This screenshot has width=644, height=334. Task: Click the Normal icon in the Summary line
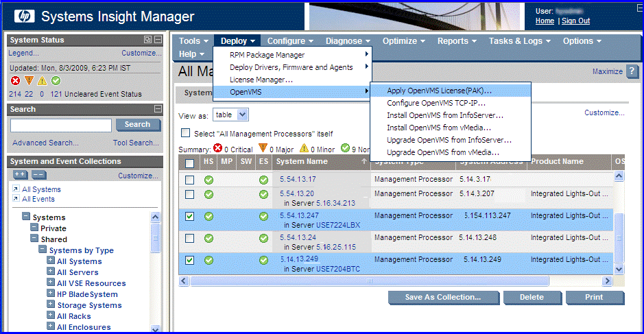point(346,148)
